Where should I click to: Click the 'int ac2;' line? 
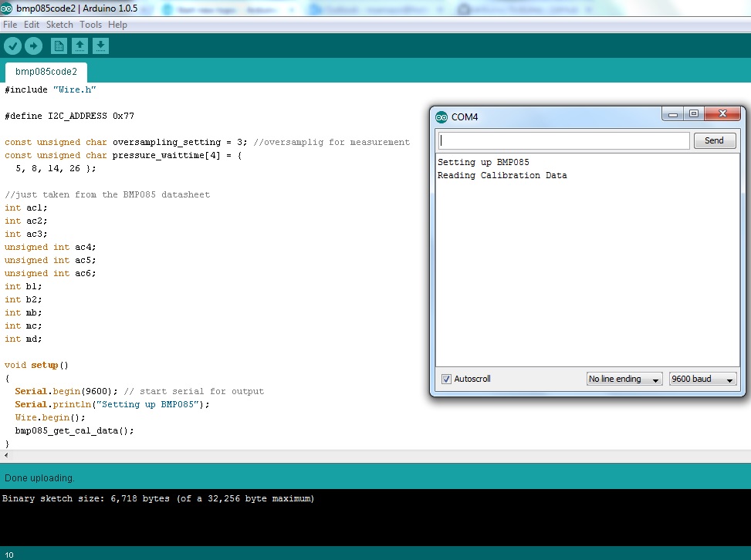click(26, 221)
